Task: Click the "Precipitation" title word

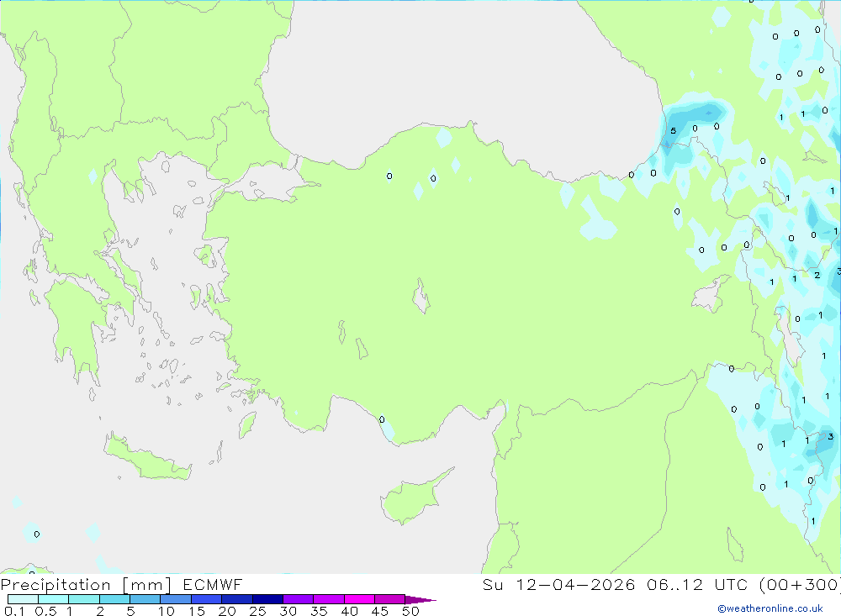Action: click(x=56, y=585)
